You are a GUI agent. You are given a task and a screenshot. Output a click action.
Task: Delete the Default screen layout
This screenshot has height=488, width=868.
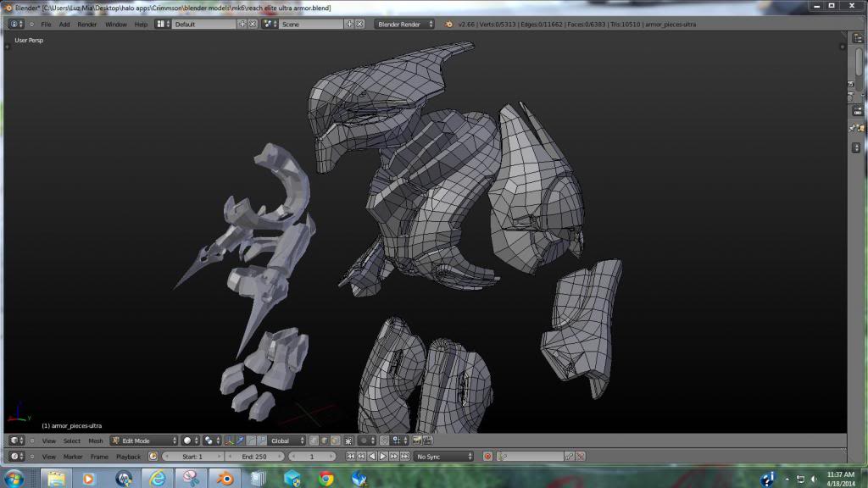pos(253,25)
